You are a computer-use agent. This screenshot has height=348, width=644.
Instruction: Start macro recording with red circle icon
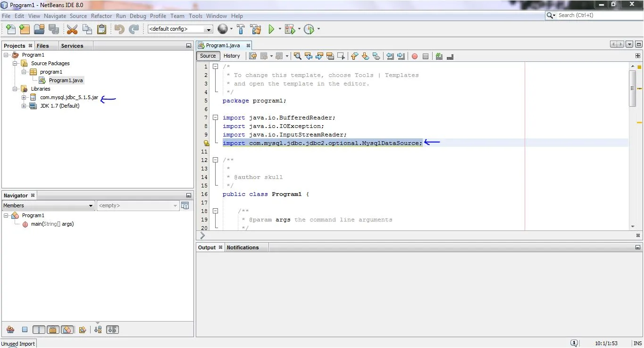(x=415, y=56)
